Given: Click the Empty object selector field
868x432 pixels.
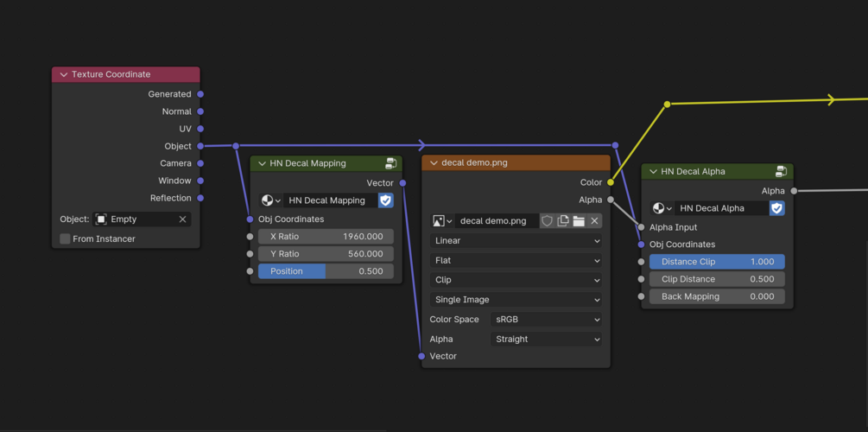Looking at the screenshot, I should point(143,219).
